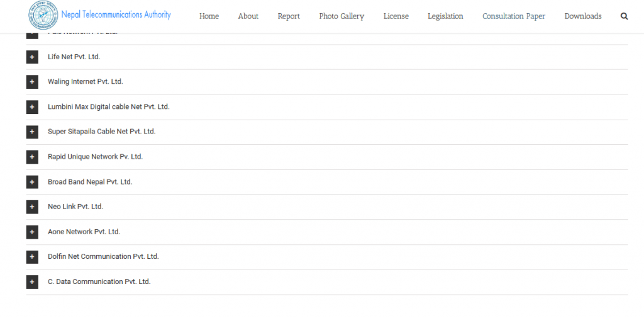644x318 pixels.
Task: Click plus icon beside Rapid Unique Network
Action: tap(32, 157)
